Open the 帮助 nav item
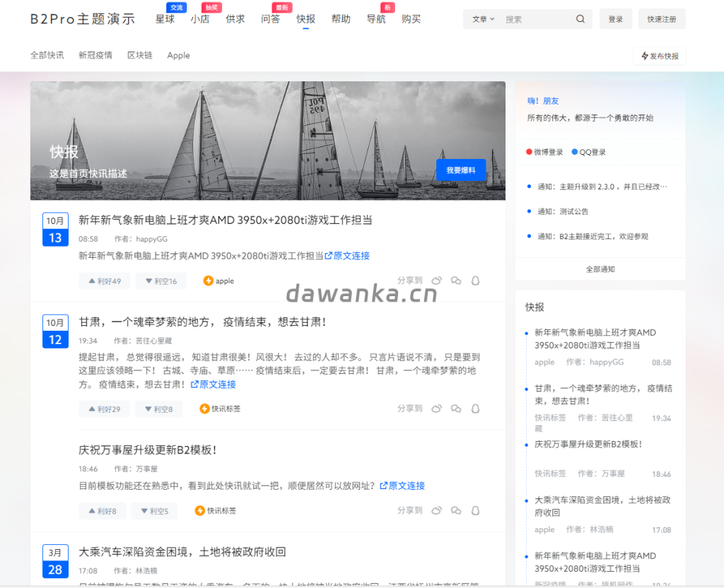Viewport: 724px width, 588px height. (341, 19)
